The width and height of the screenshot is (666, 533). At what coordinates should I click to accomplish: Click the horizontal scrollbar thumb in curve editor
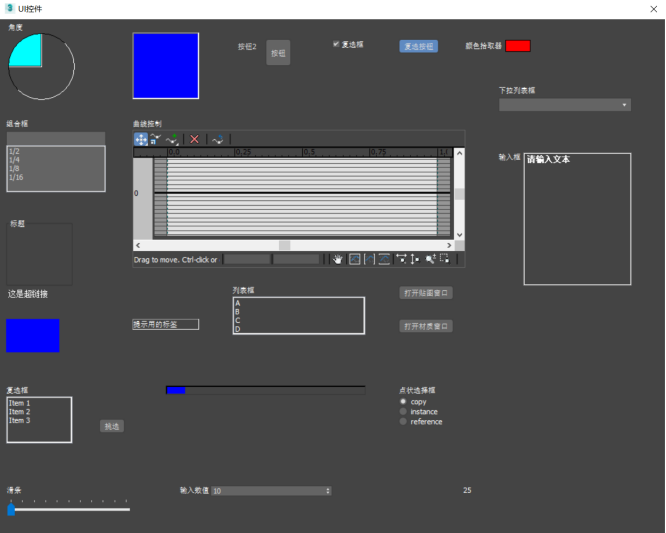click(x=285, y=245)
